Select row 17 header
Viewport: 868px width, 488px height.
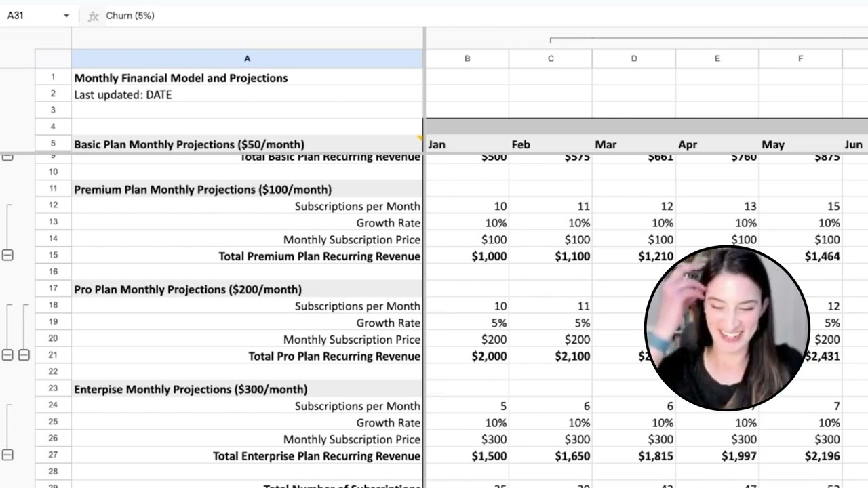[x=53, y=289]
